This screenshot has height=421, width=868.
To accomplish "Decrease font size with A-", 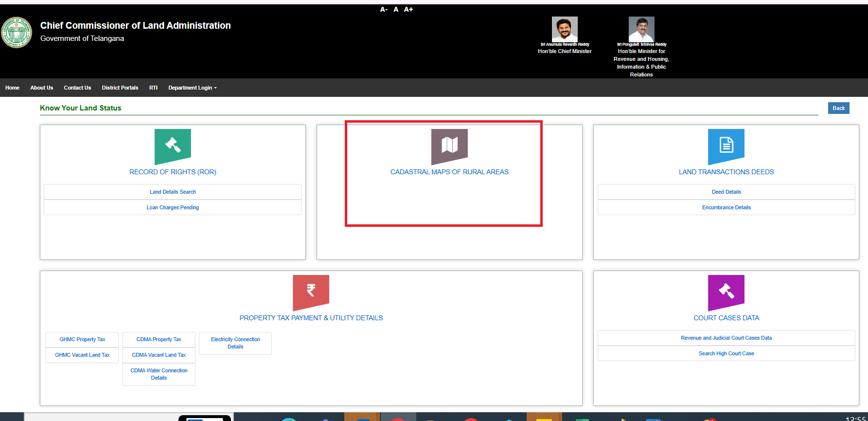I will tap(384, 10).
